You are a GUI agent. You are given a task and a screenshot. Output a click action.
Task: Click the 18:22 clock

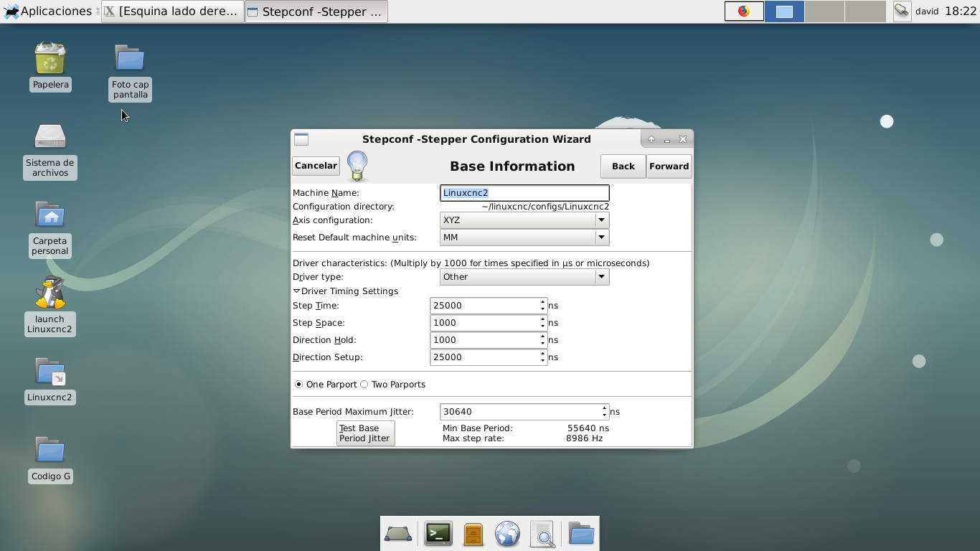point(961,11)
